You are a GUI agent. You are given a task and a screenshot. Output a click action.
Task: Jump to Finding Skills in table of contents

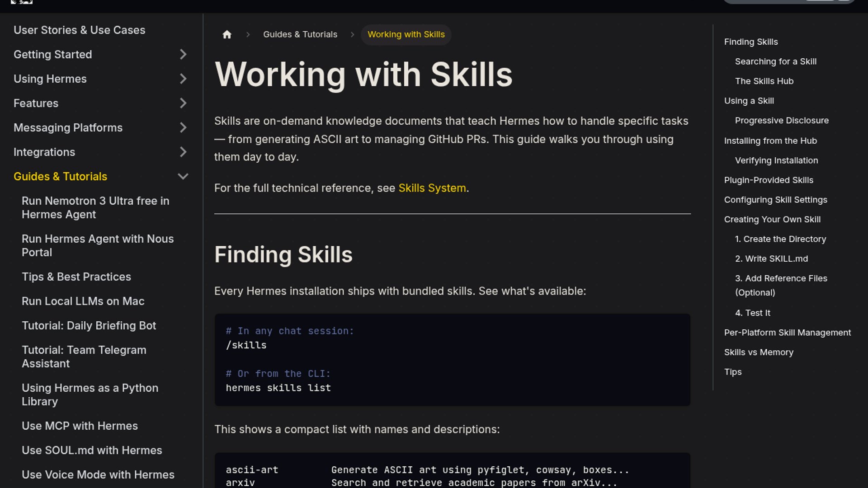coord(751,42)
